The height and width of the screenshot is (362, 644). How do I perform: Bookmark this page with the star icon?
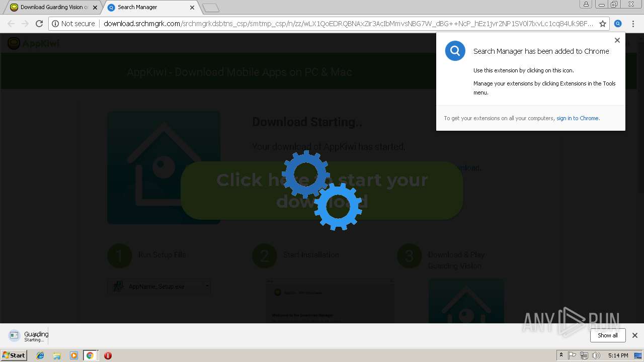[603, 24]
